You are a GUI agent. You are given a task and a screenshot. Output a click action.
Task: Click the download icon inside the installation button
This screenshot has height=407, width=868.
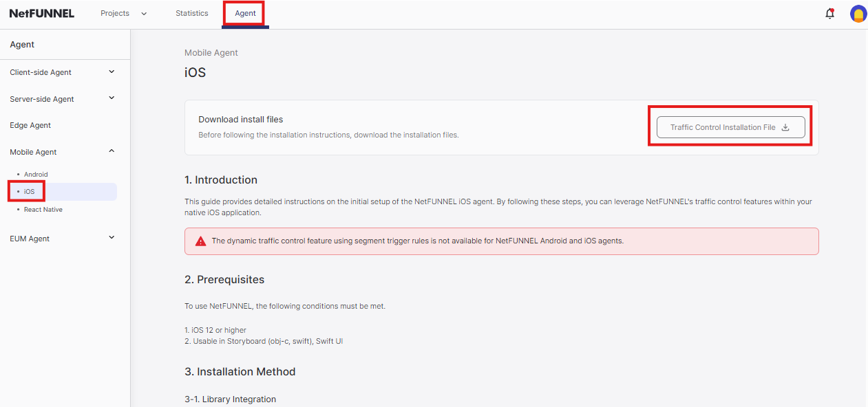(x=785, y=126)
